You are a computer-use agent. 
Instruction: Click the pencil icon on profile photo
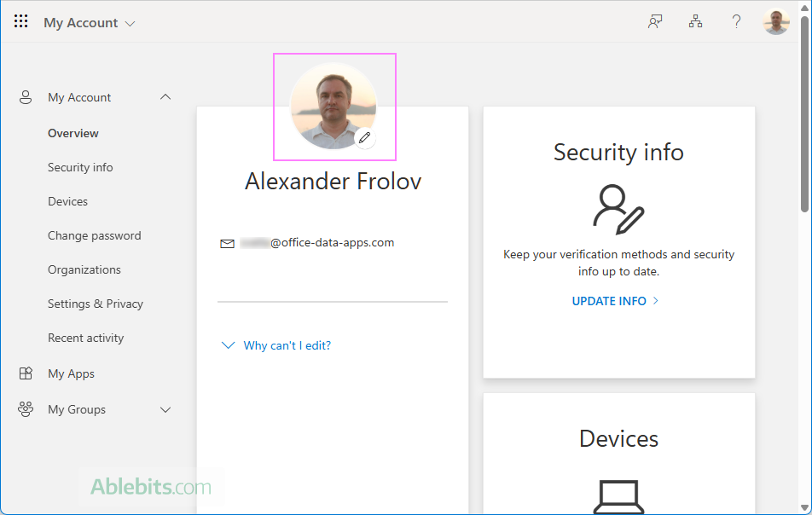click(365, 137)
